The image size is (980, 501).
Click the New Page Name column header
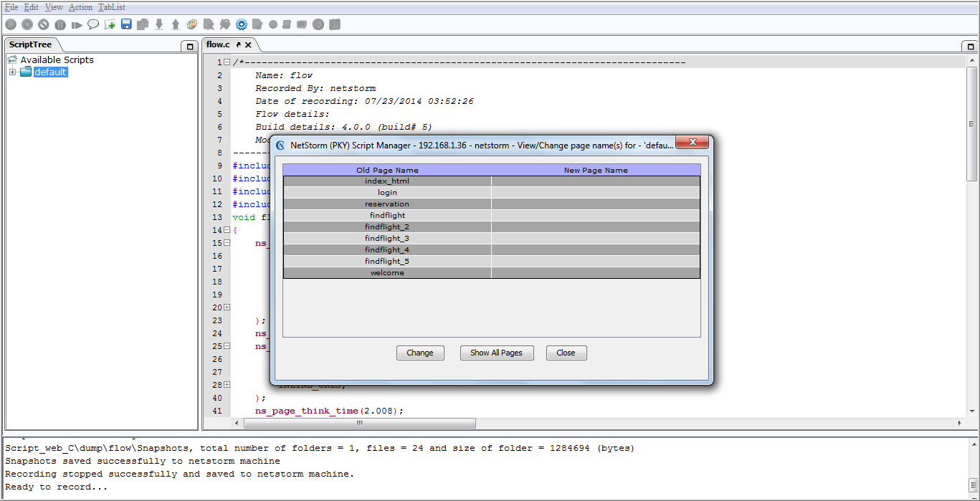coord(596,170)
